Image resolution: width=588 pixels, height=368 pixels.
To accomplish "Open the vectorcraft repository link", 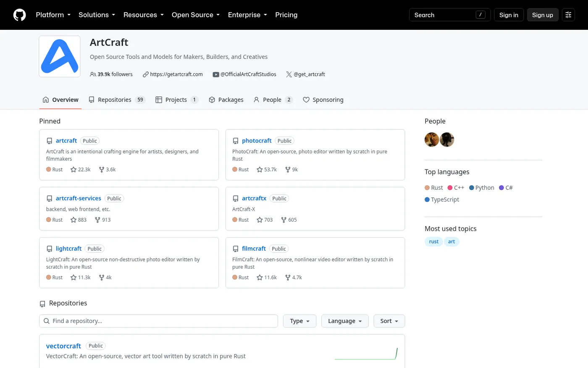I will pos(63,346).
